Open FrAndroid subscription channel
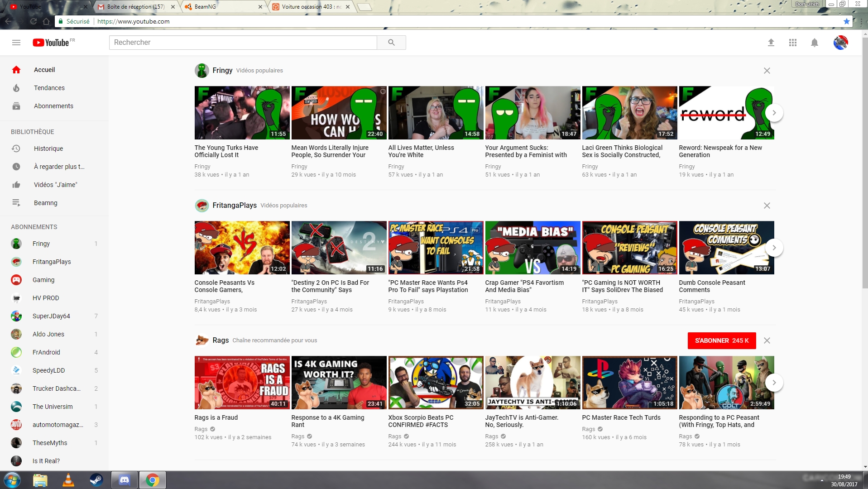868x489 pixels. pyautogui.click(x=54, y=352)
